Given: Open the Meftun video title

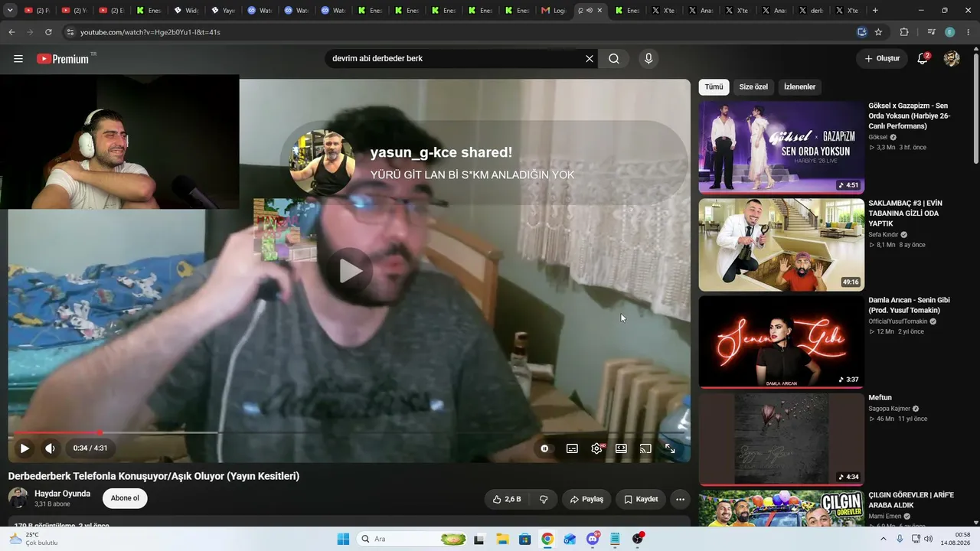Looking at the screenshot, I should [x=880, y=398].
